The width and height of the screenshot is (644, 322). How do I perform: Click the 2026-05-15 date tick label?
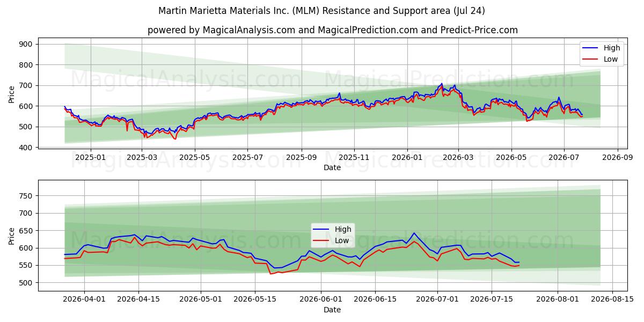[x=255, y=299]
